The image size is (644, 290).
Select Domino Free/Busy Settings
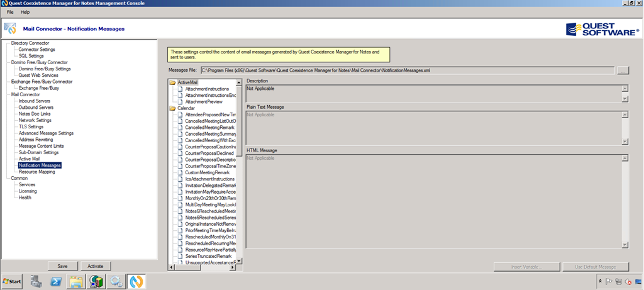pos(45,69)
